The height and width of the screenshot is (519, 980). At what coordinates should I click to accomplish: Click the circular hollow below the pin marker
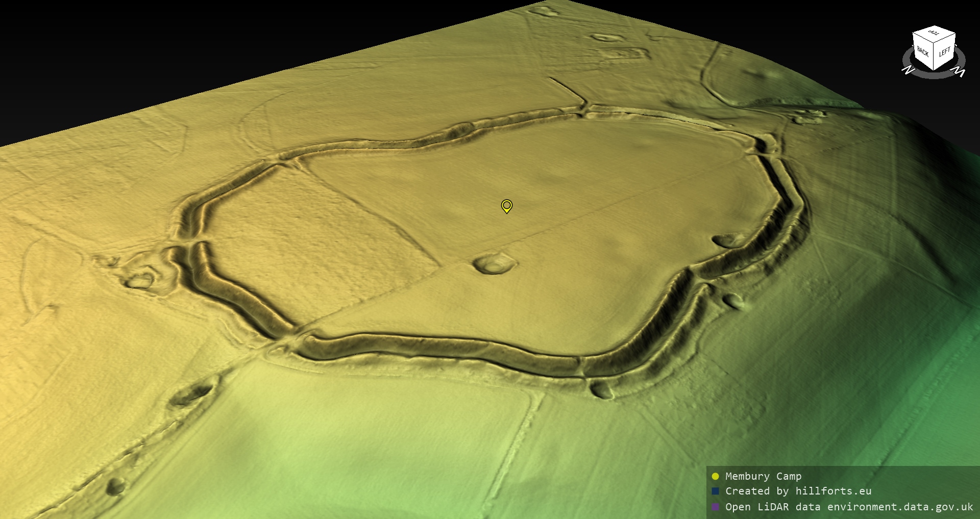(495, 264)
